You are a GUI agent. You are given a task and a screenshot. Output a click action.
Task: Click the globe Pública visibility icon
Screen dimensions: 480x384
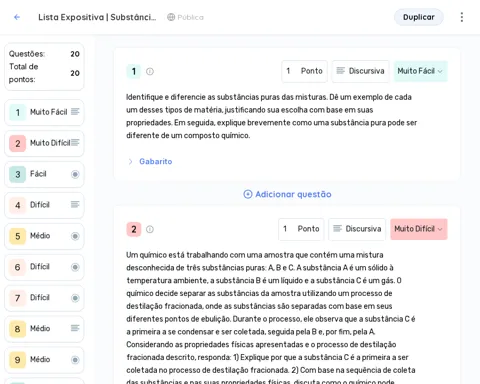(x=171, y=17)
